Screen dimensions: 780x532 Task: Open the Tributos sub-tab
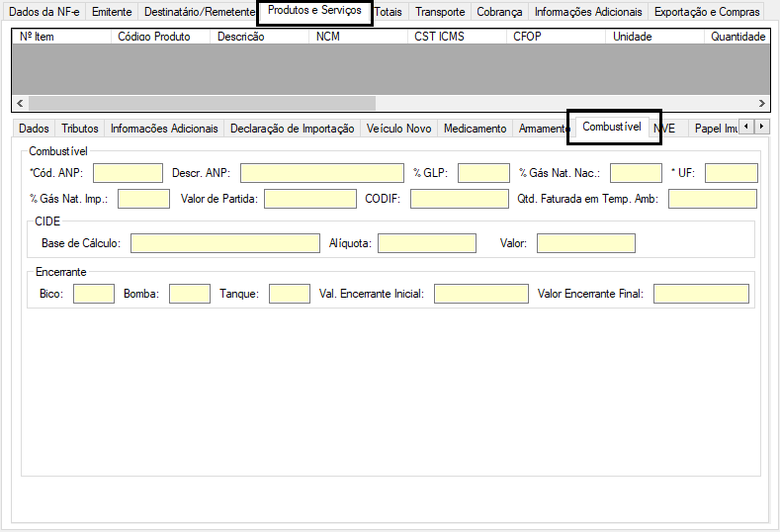point(80,129)
